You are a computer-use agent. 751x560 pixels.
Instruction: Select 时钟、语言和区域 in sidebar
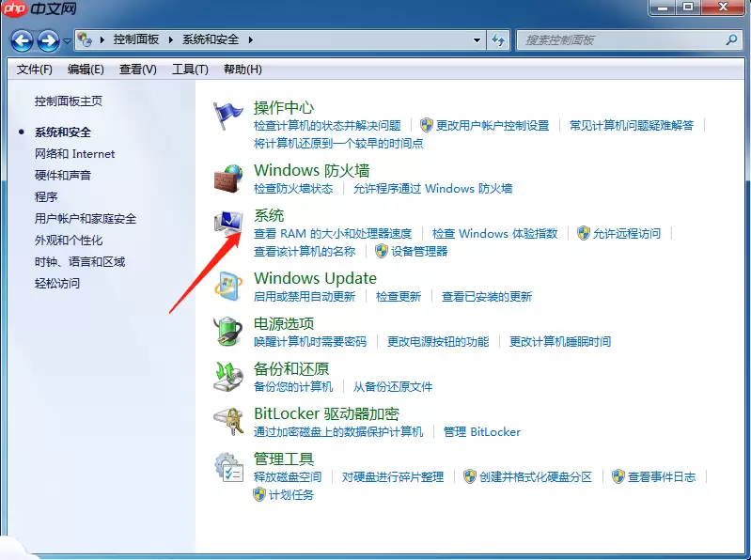[x=80, y=262]
